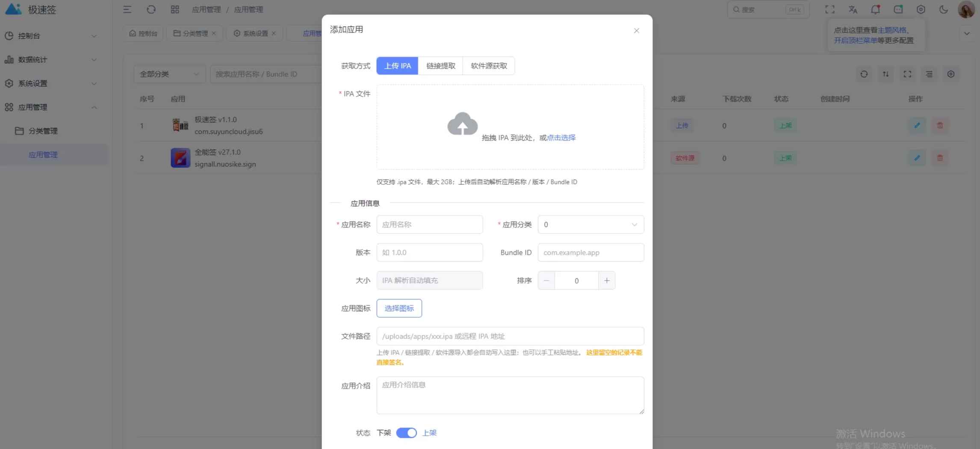980x449 pixels.
Task: Edit the 全能签 row with pencil icon
Action: 917,158
